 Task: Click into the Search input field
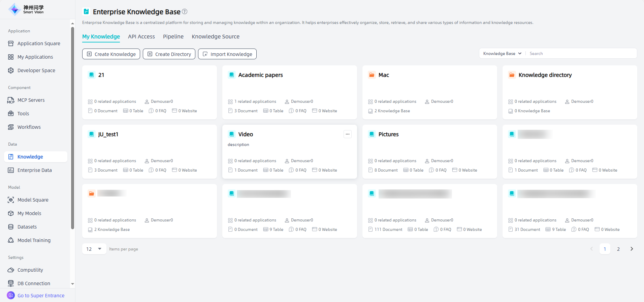tap(581, 54)
